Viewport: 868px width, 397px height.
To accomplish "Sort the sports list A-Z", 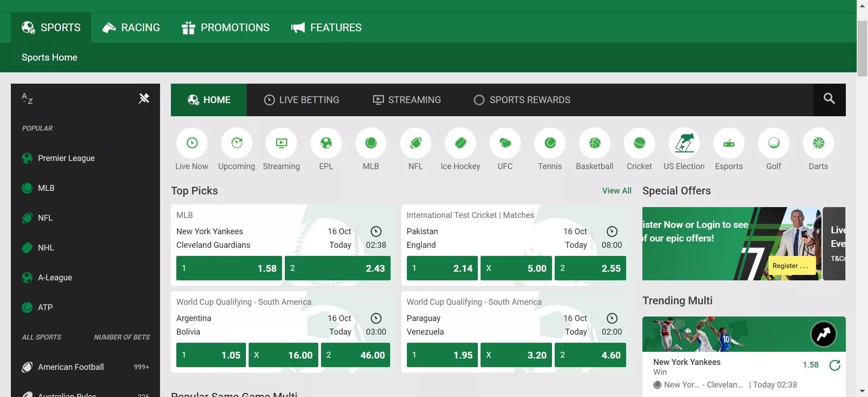I will [x=27, y=99].
